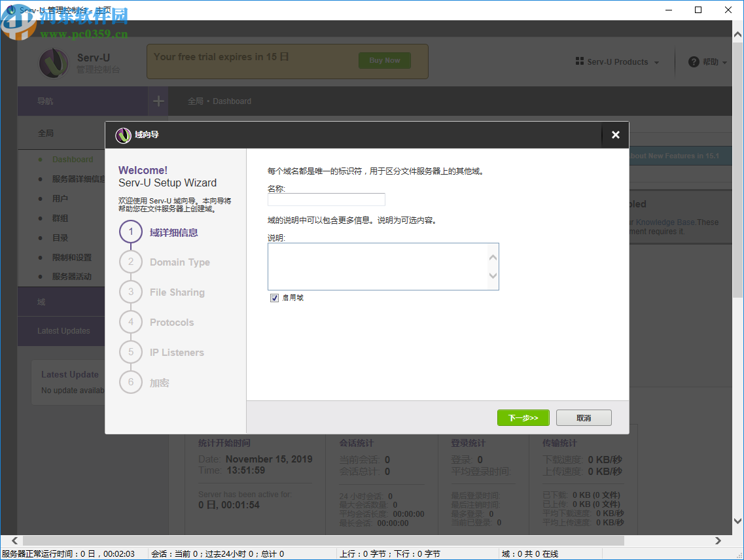Click the November 15, 2019 date value
Screen dimensions: 744x560
[x=269, y=459]
